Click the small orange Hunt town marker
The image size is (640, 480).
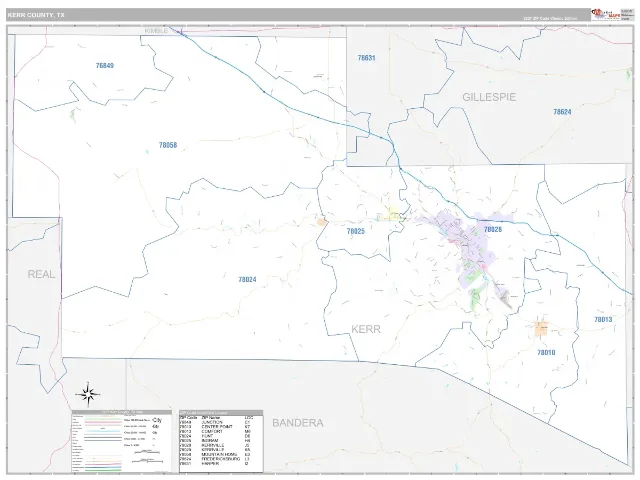tap(322, 222)
